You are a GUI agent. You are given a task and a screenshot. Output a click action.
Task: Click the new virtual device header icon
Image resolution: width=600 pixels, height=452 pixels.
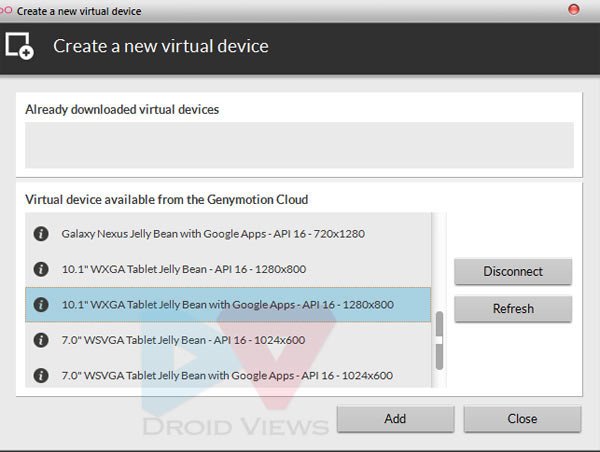(x=20, y=46)
